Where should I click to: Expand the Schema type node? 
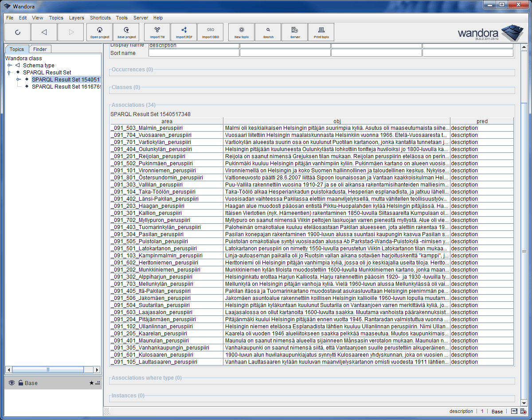coord(10,65)
